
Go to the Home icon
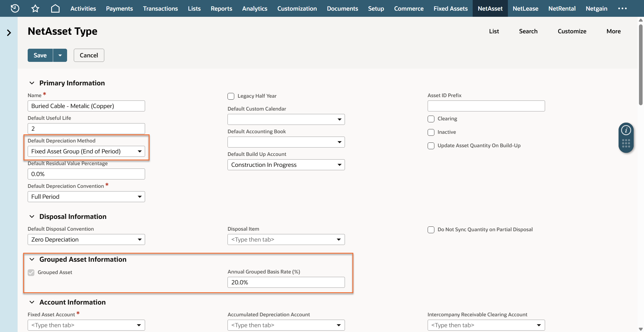tap(55, 8)
